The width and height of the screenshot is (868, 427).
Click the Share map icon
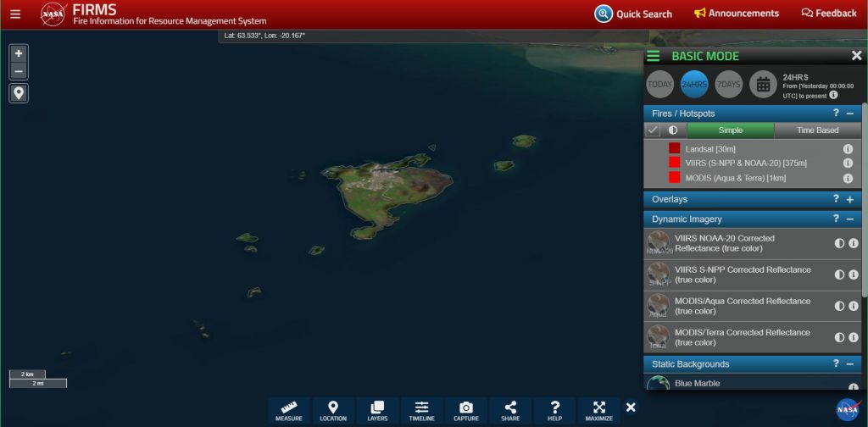point(510,410)
